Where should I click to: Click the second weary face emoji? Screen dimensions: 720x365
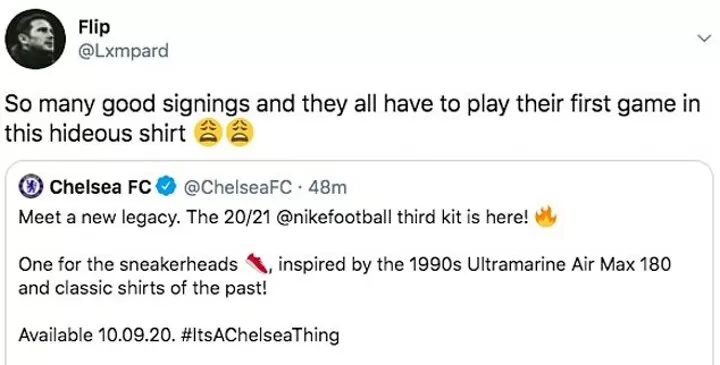click(238, 132)
